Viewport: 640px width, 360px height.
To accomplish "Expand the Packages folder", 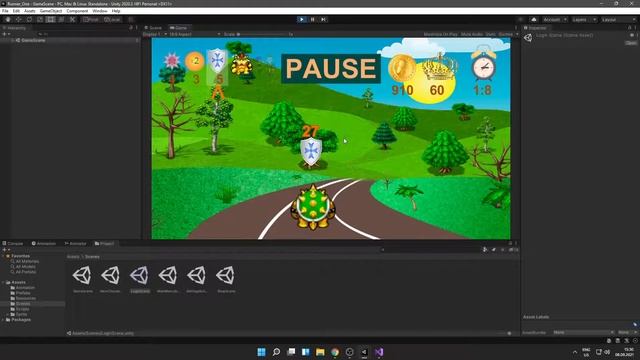I will [3, 320].
